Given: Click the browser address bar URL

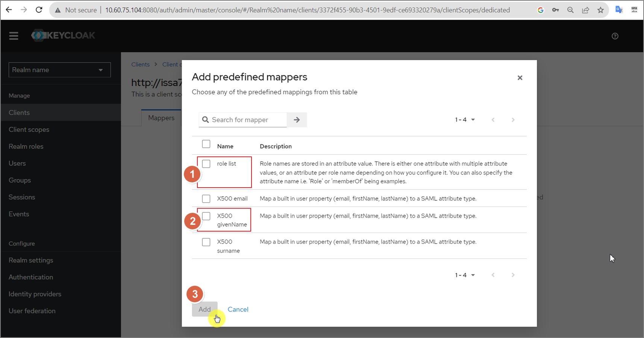Looking at the screenshot, I should pos(308,10).
